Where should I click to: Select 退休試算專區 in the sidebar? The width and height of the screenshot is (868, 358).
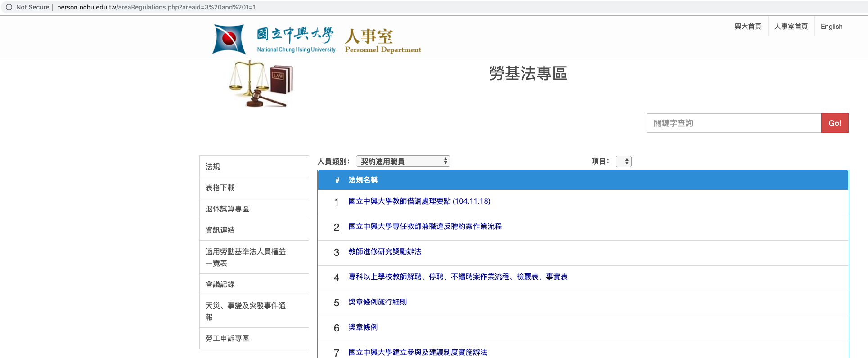(x=254, y=209)
